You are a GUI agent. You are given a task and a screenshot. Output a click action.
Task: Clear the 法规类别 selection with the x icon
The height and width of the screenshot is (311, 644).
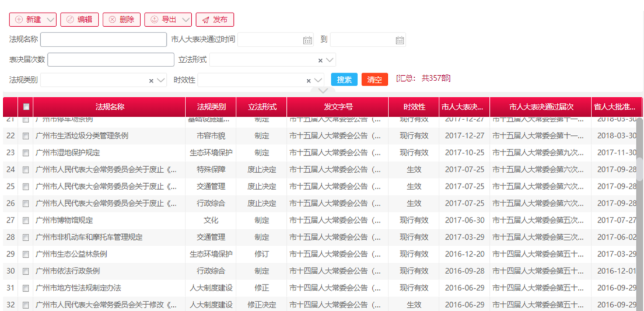[151, 81]
